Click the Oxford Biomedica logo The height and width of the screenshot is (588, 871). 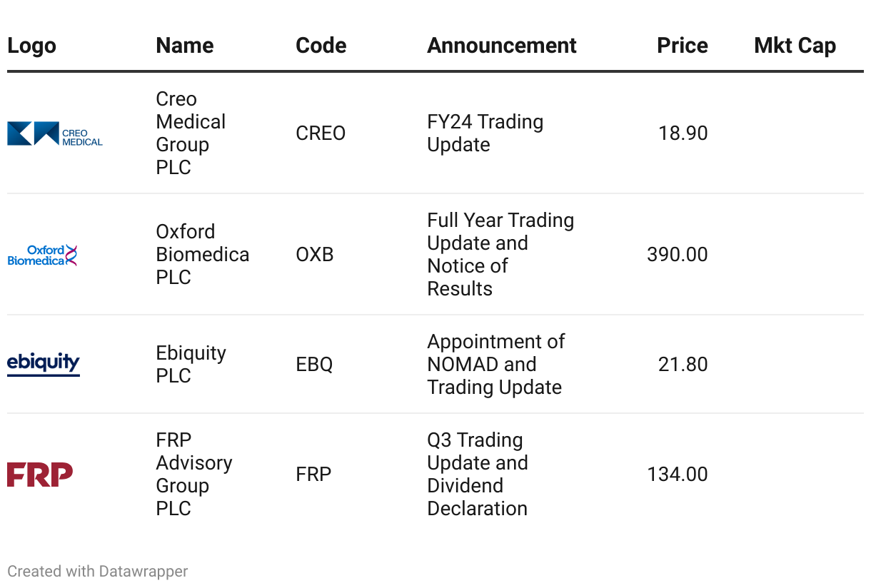(42, 255)
